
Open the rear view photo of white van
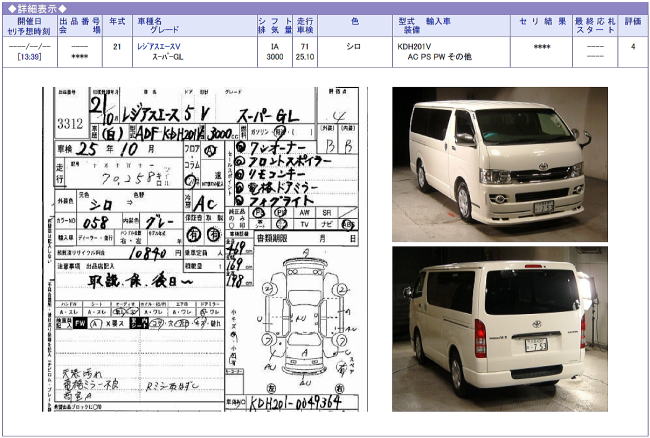[500, 329]
